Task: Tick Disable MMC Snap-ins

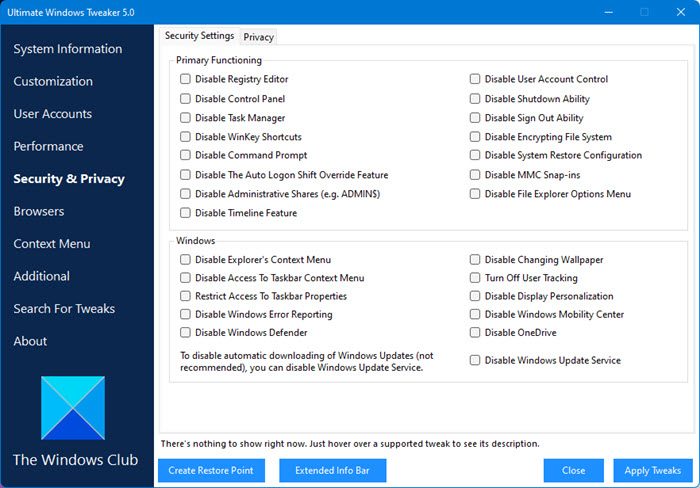Action: pos(475,175)
